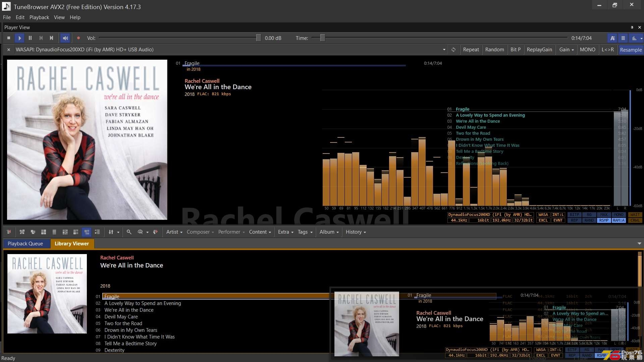Swap channels with L<>R toggle
The height and width of the screenshot is (362, 644).
point(608,50)
